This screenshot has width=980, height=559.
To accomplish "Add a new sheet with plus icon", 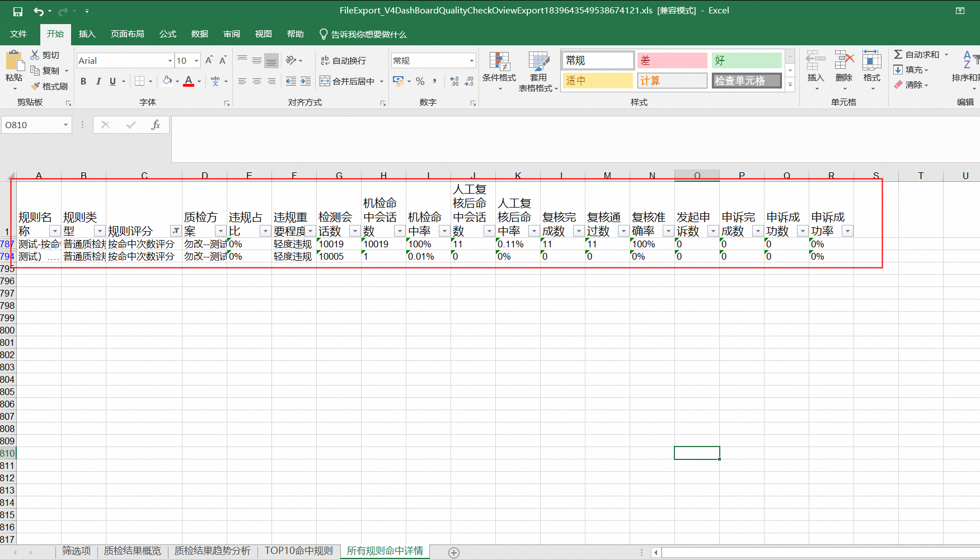I will [x=454, y=552].
